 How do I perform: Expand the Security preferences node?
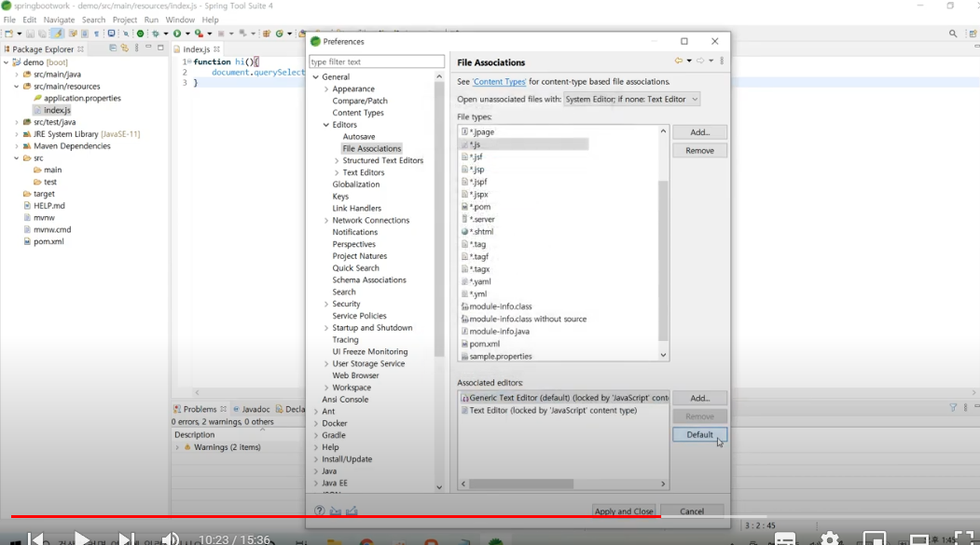tap(326, 304)
